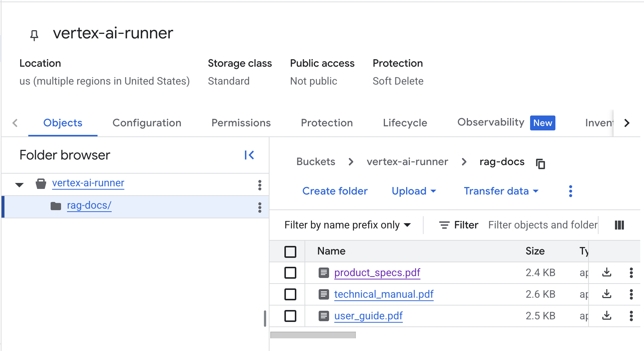Collapse the Folder browser panel
This screenshot has width=644, height=351.
[249, 155]
